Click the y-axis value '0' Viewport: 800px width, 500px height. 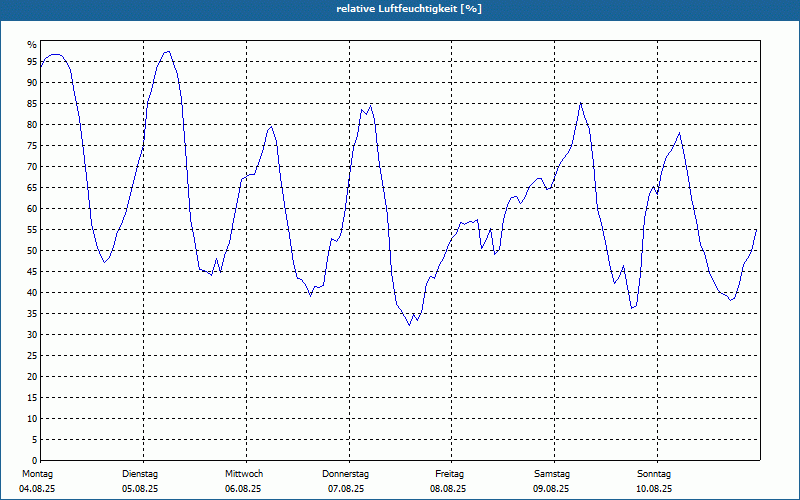click(35, 461)
